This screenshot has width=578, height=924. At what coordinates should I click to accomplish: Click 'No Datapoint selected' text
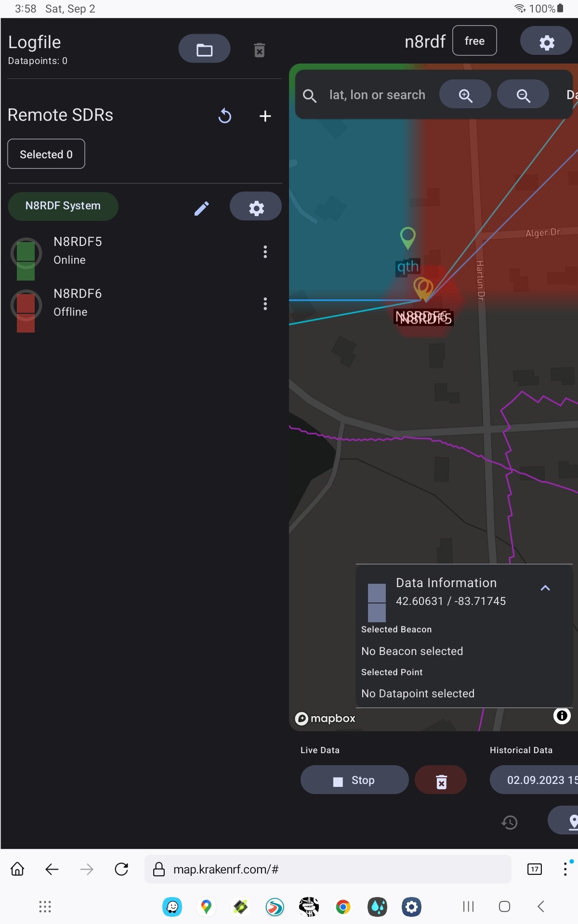pos(418,693)
